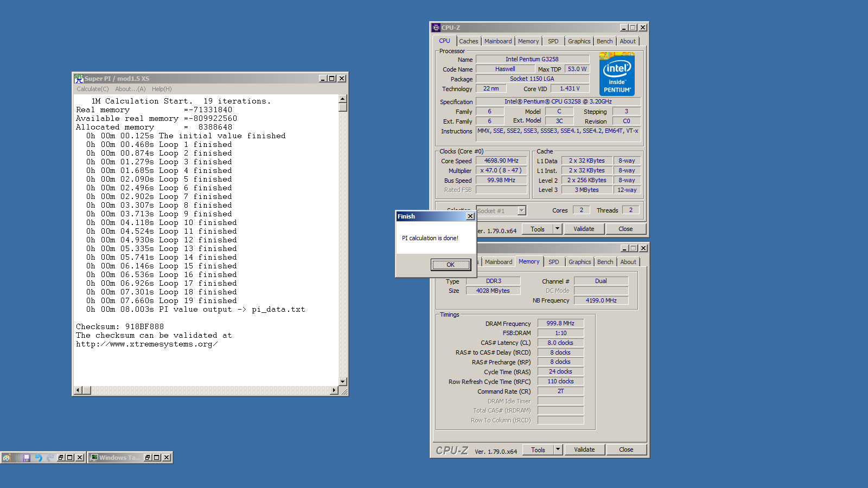Maximize the Super PI window
This screenshot has width=868, height=488.
(x=332, y=79)
